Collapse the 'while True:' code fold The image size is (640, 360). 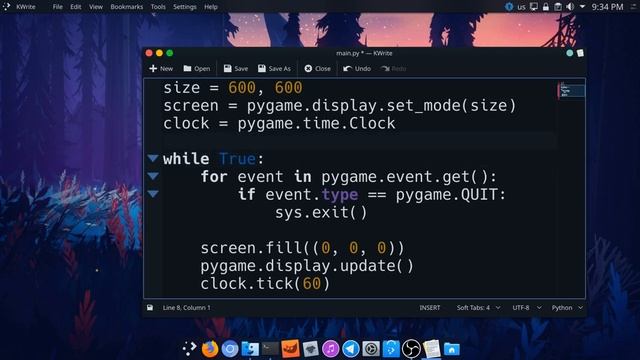153,158
